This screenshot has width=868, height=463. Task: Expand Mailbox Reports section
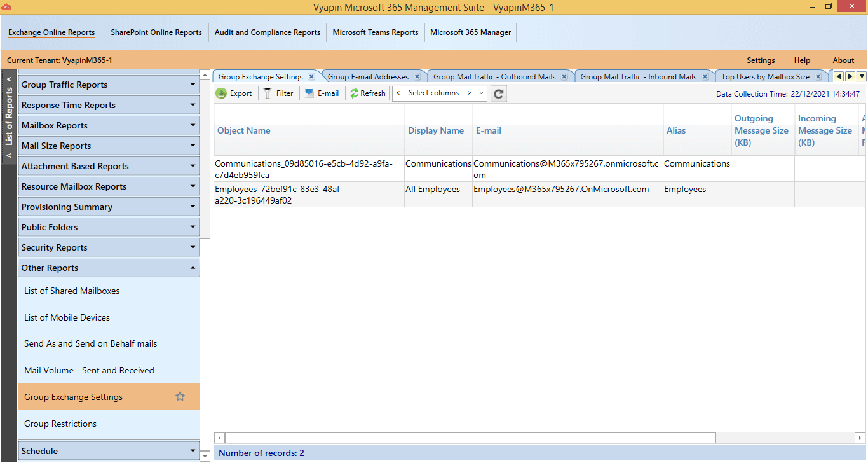109,125
